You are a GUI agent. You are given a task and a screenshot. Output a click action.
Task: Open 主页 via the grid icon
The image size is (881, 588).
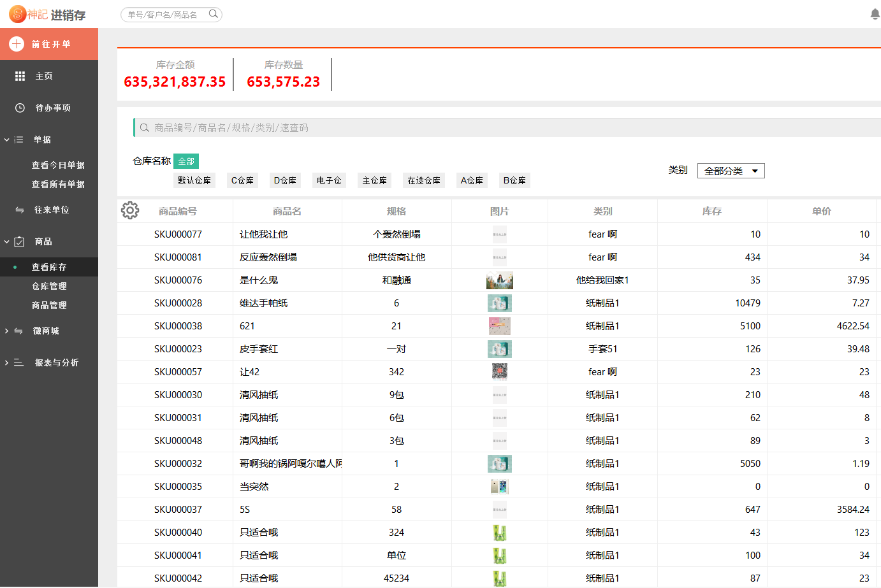point(20,76)
